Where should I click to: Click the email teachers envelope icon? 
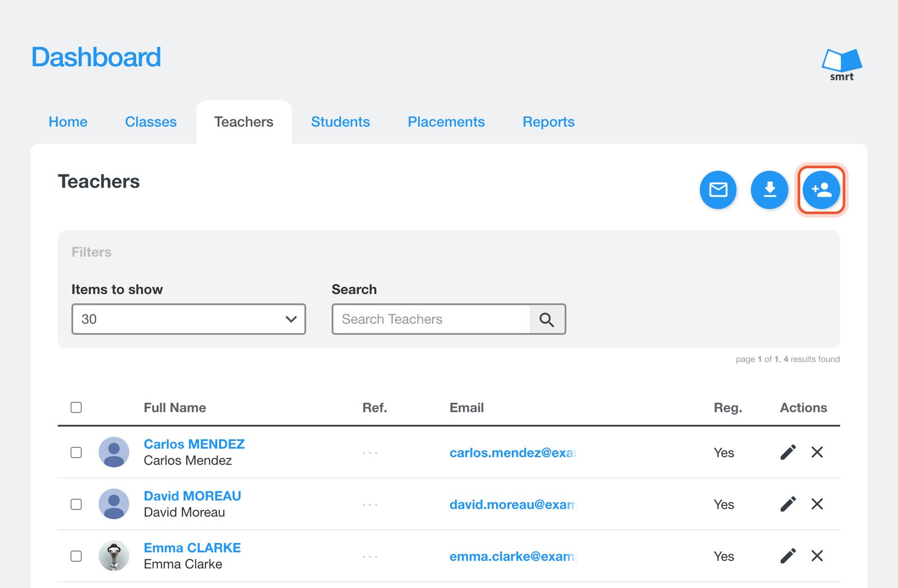[x=718, y=190]
